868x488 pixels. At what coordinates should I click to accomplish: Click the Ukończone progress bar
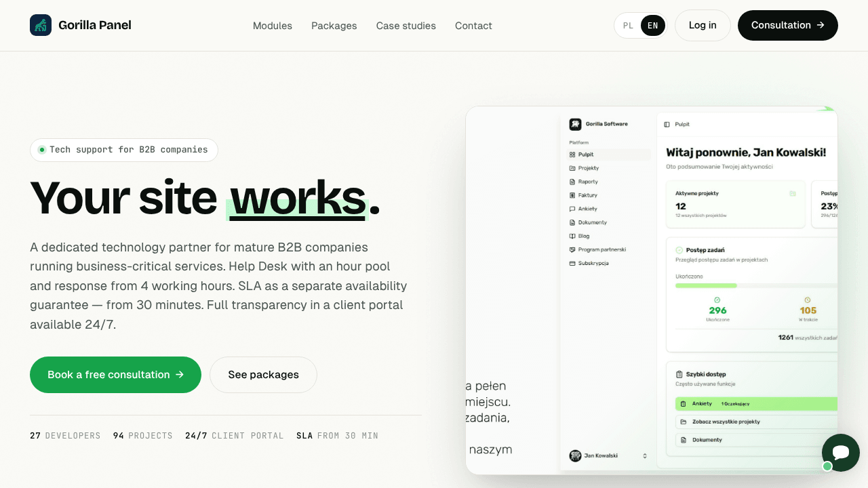point(757,285)
